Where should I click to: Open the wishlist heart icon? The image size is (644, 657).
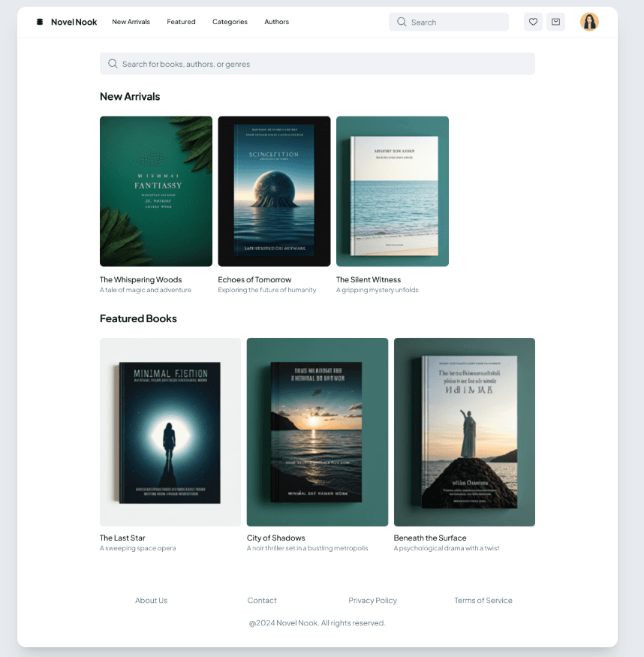pyautogui.click(x=533, y=22)
